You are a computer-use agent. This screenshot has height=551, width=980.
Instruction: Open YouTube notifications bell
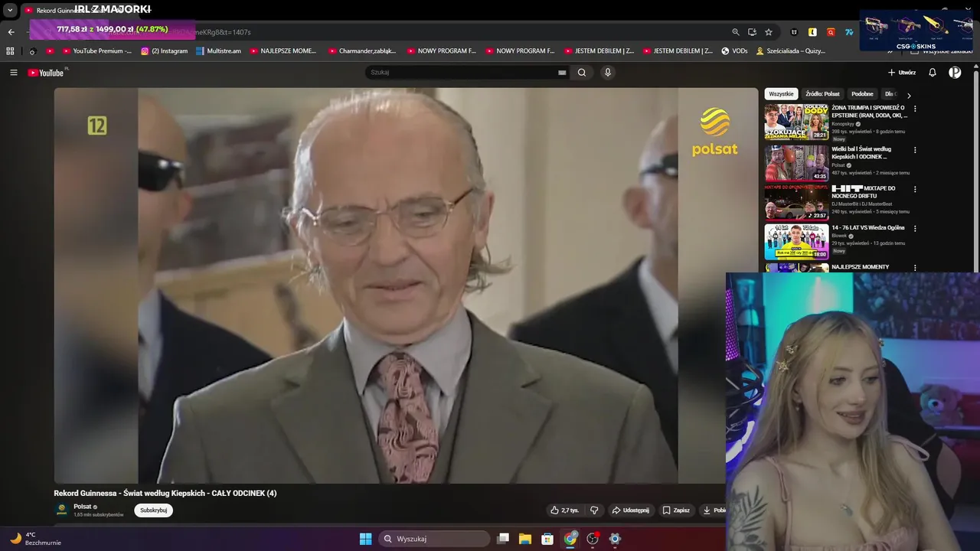(x=933, y=73)
